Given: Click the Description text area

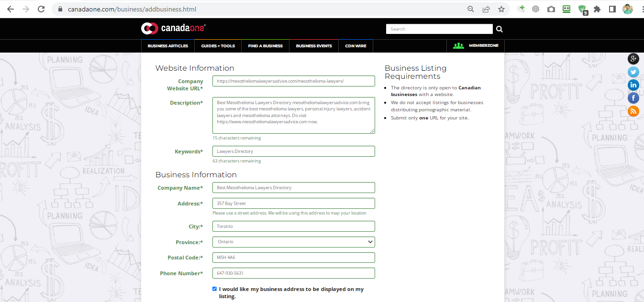Looking at the screenshot, I should click(x=294, y=115).
